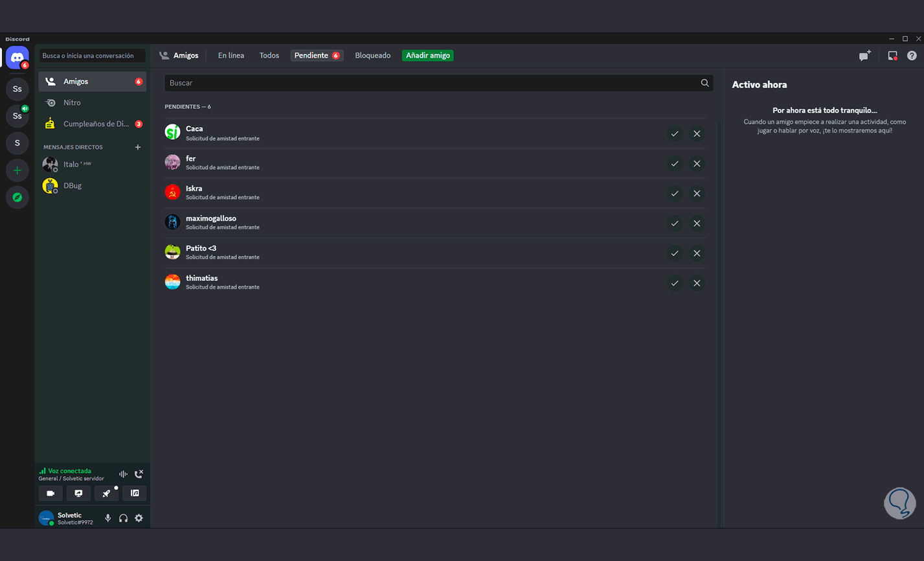The width and height of the screenshot is (924, 561).
Task: Open noise suppression options
Action: tap(123, 474)
